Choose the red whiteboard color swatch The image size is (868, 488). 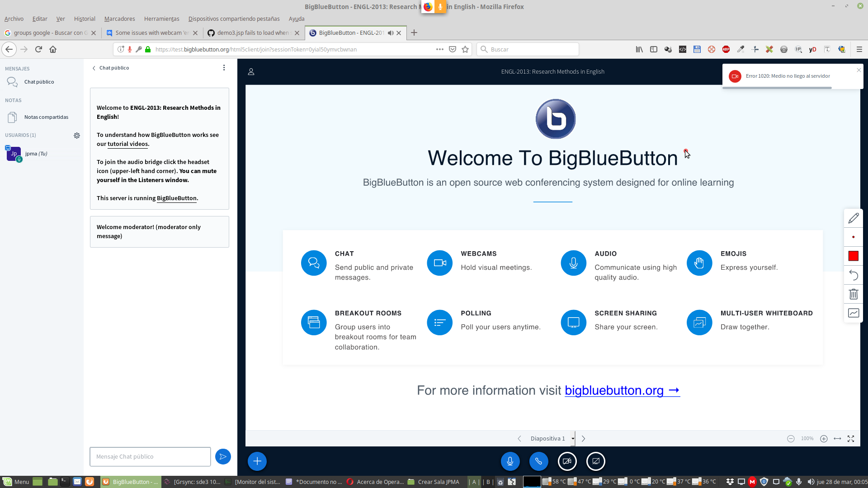point(853,256)
